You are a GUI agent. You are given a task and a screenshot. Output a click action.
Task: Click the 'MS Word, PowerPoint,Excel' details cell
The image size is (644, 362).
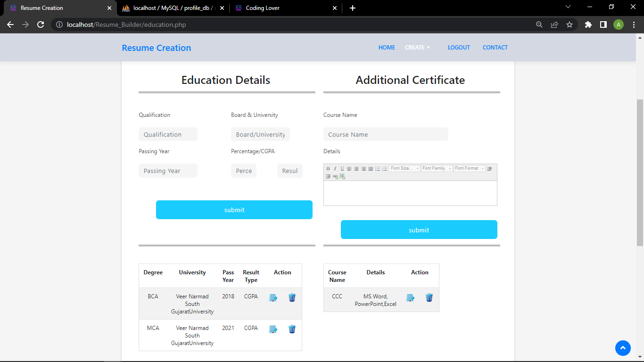click(376, 300)
